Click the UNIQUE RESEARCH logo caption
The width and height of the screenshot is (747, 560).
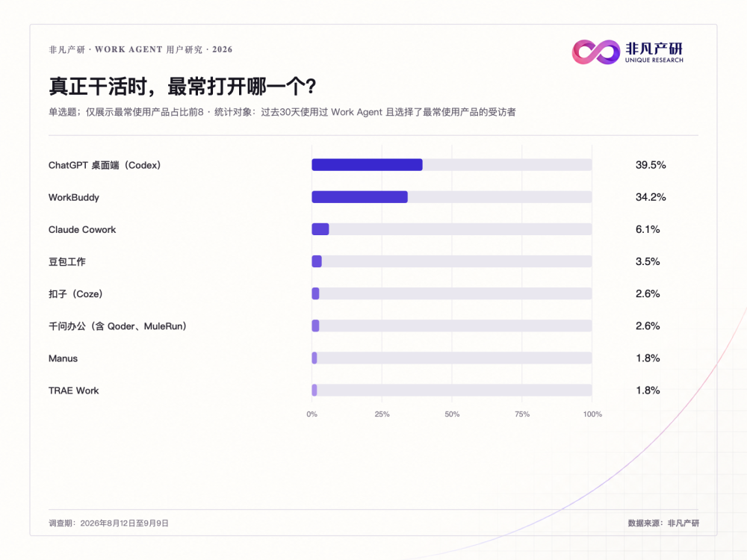tap(654, 60)
